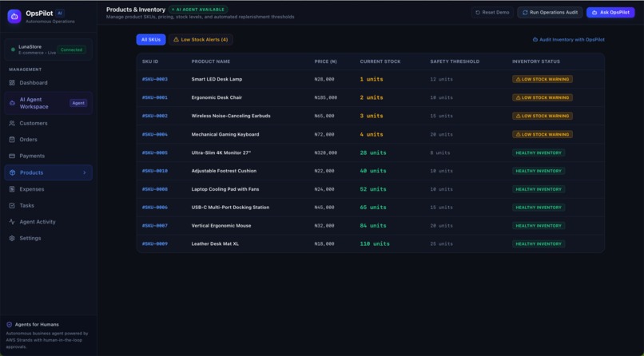This screenshot has height=356, width=644.
Task: Click the Agent Activity pulse icon
Action: click(x=12, y=222)
